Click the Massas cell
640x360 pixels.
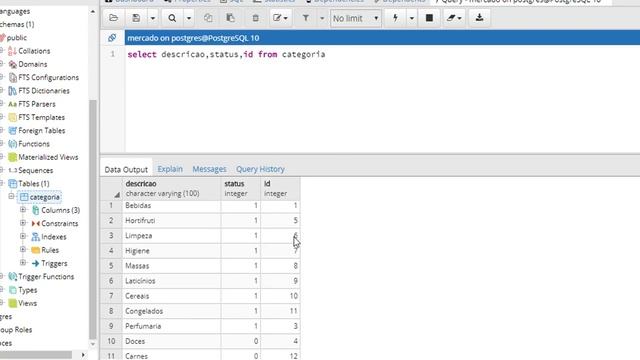point(171,266)
